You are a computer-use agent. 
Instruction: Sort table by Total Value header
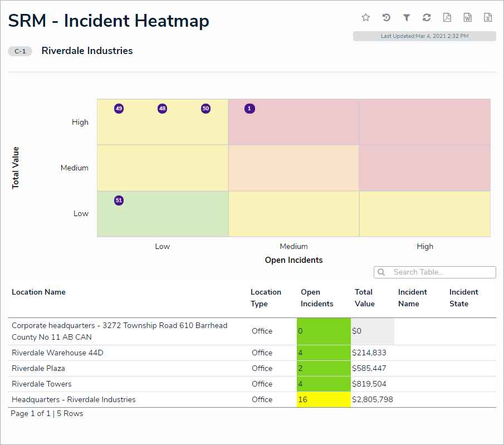[x=364, y=298]
